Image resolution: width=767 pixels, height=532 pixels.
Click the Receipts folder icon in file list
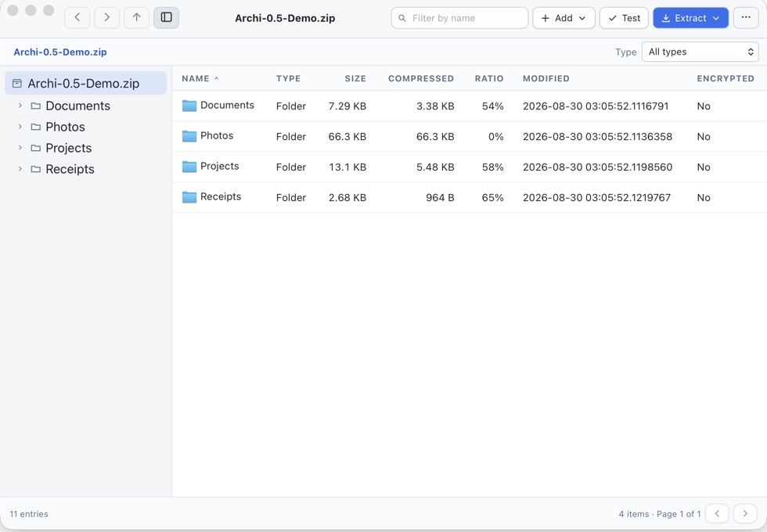coord(189,197)
